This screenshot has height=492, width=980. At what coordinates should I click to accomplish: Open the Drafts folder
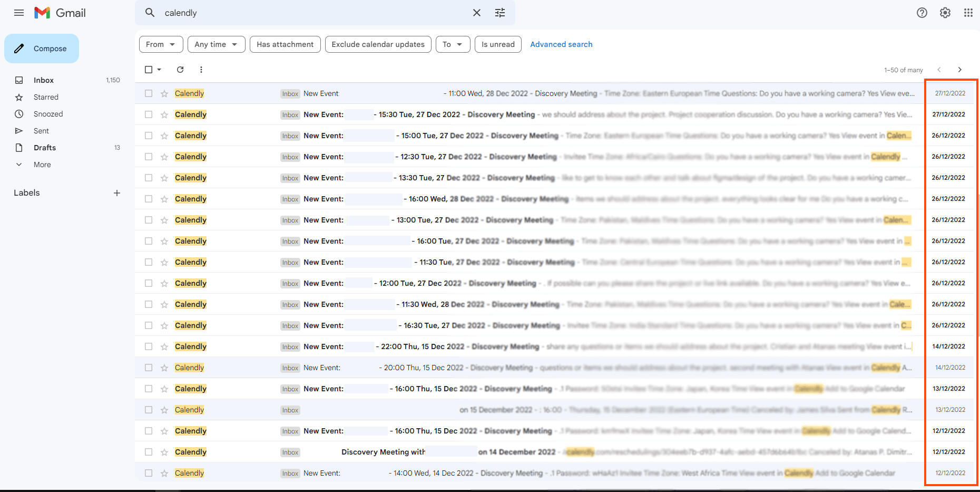pyautogui.click(x=45, y=148)
